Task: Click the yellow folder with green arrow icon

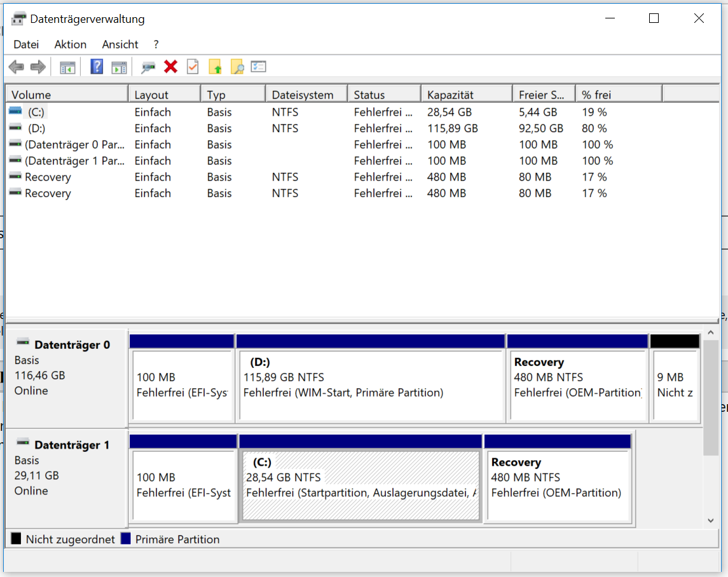Action: tap(215, 67)
